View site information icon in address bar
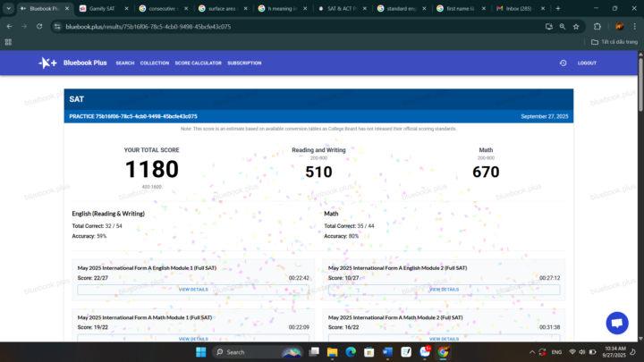 pyautogui.click(x=57, y=27)
